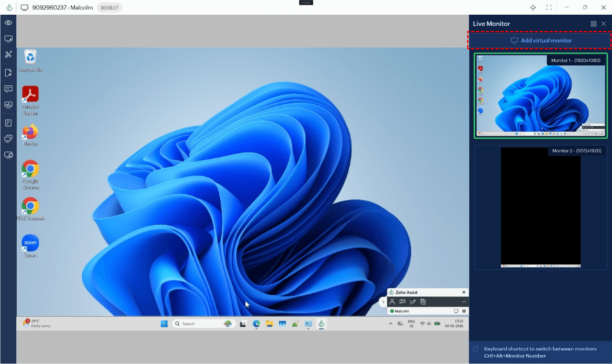
Task: Open the diagnostics monitor icon in sidebar
Action: coord(8,105)
